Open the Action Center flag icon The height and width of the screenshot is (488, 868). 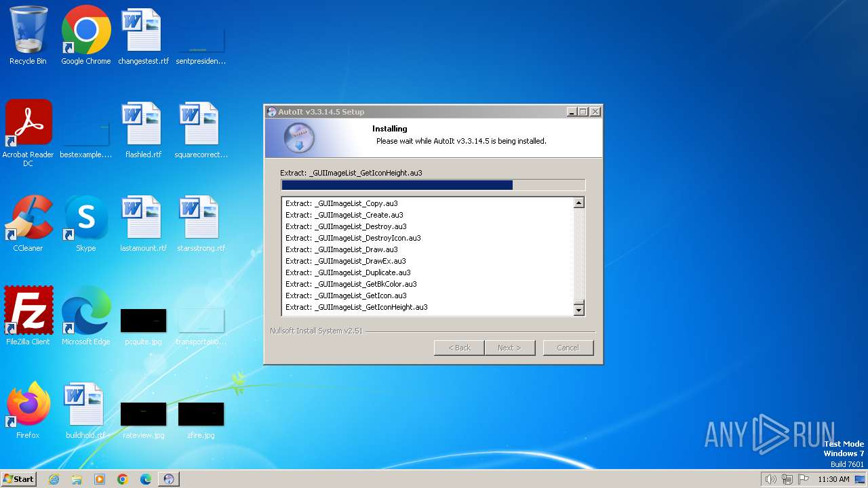804,479
